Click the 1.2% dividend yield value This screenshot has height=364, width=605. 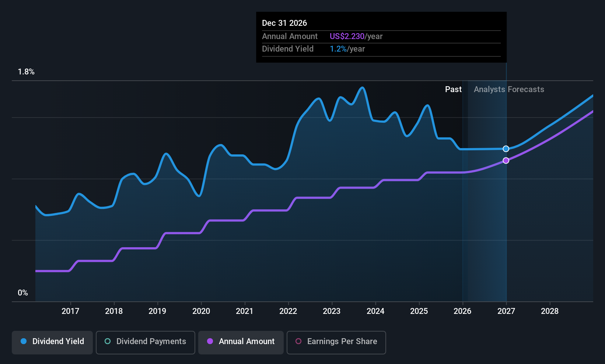(x=338, y=49)
